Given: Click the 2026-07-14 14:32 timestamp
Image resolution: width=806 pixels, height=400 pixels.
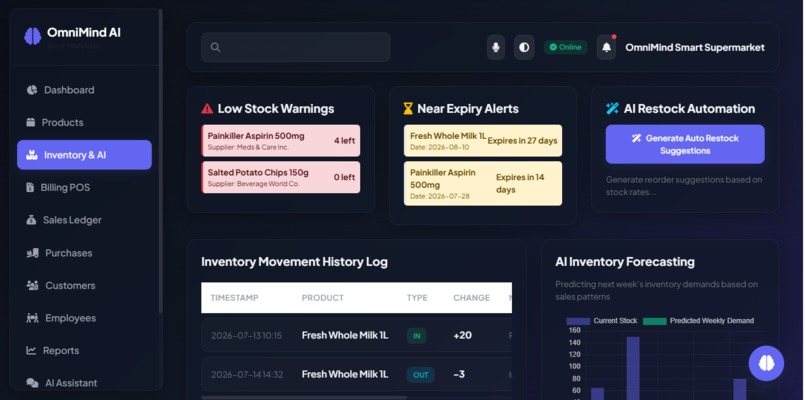Looking at the screenshot, I should point(247,375).
